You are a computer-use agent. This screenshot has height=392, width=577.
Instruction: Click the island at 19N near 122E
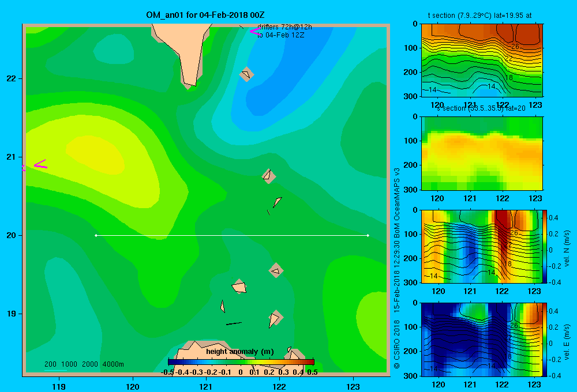pos(275,318)
